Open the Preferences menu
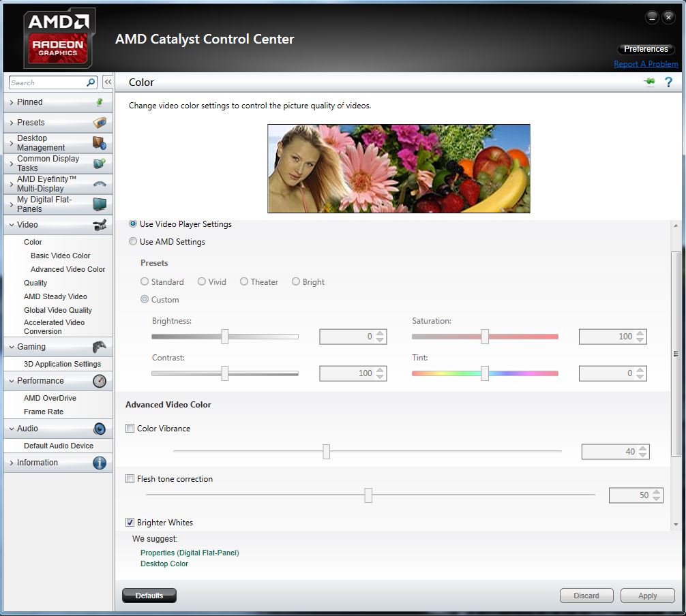Screen dimensions: 686x616 646,49
